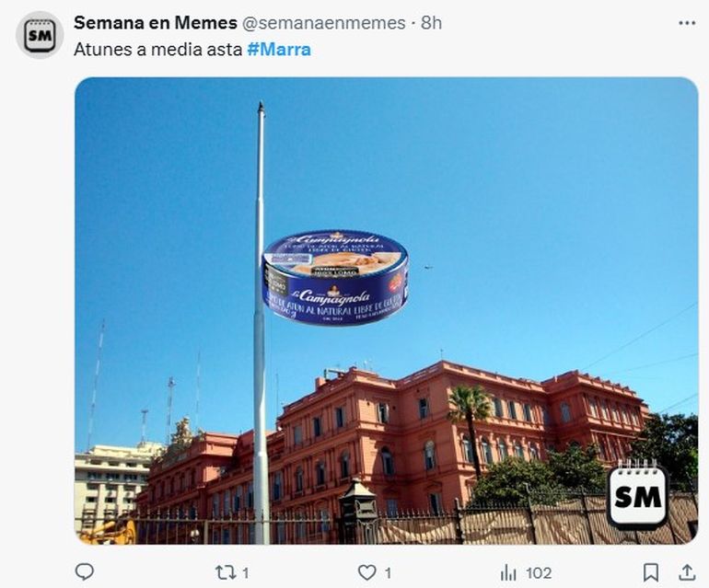Open the three-dot more options menu
The image size is (709, 588).
coord(687,23)
